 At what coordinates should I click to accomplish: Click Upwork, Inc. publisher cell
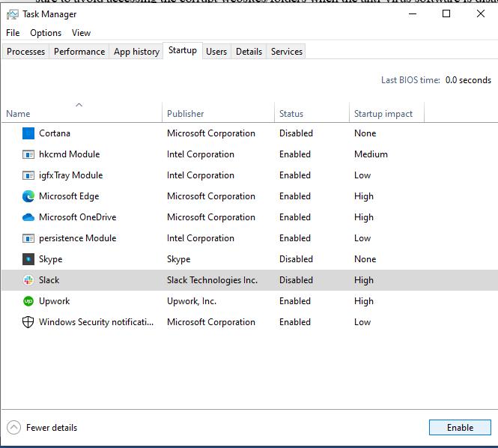pos(192,301)
